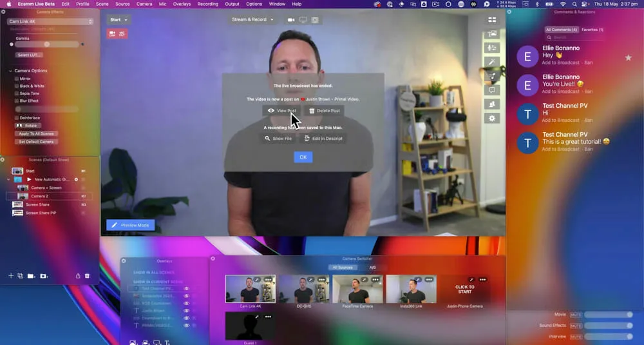Screen dimensions: 644x345
Task: Expand the Stream & Record dropdown
Action: 252,20
